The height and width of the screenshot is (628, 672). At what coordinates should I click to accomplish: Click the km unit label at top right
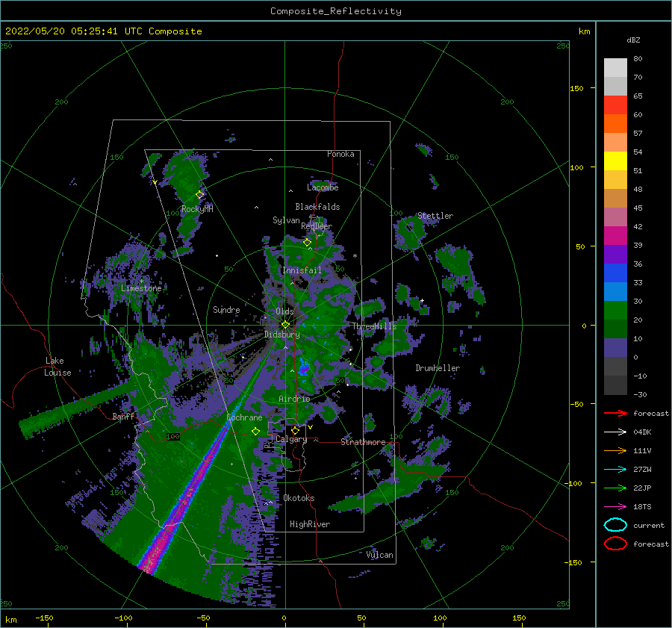(584, 31)
